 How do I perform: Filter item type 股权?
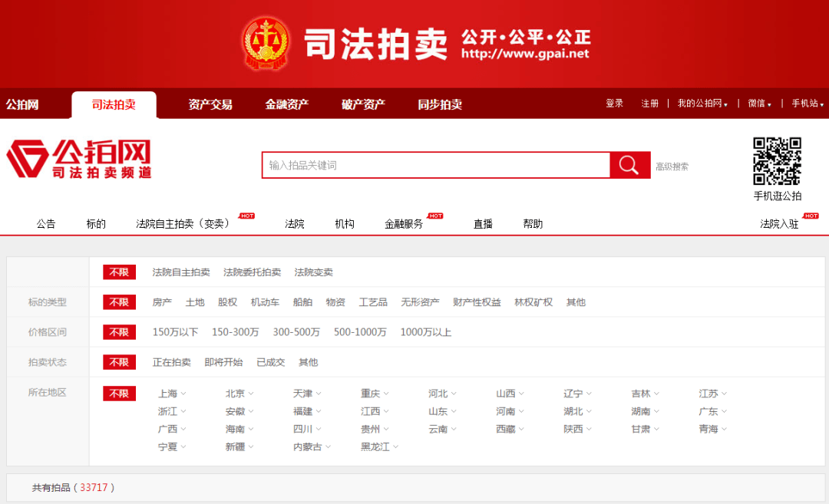tap(227, 302)
